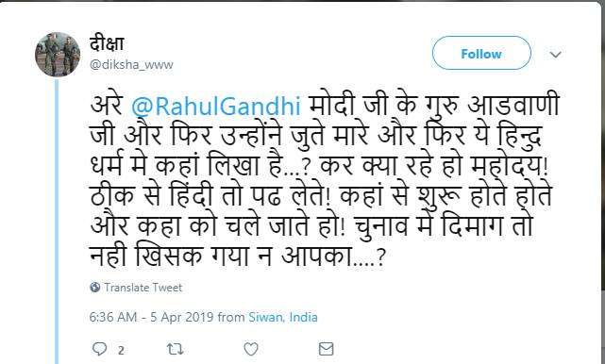Image resolution: width=605 pixels, height=364 pixels.
Task: Follow the @diksha_www account
Action: pos(481,53)
